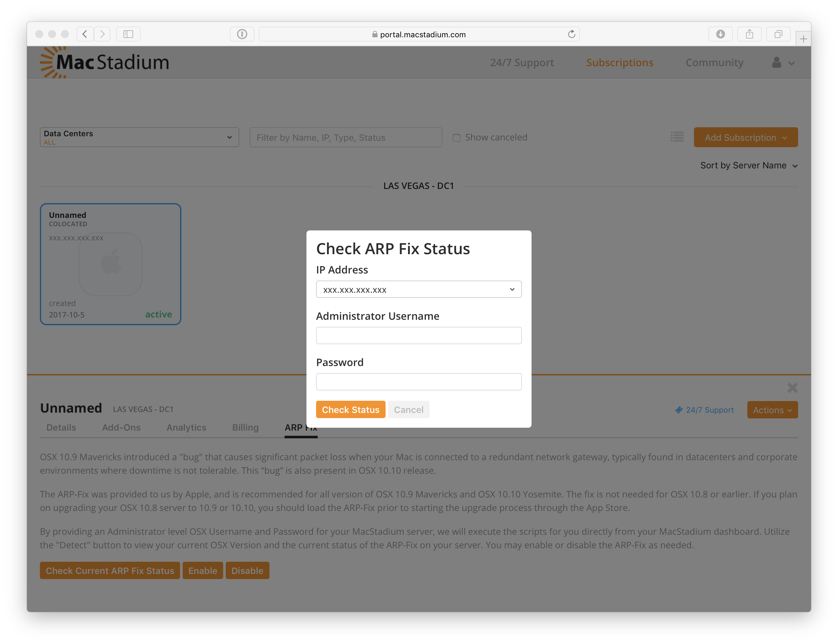Click COLOCATED label on server card
Screen dimensions: 838x644
coord(68,224)
